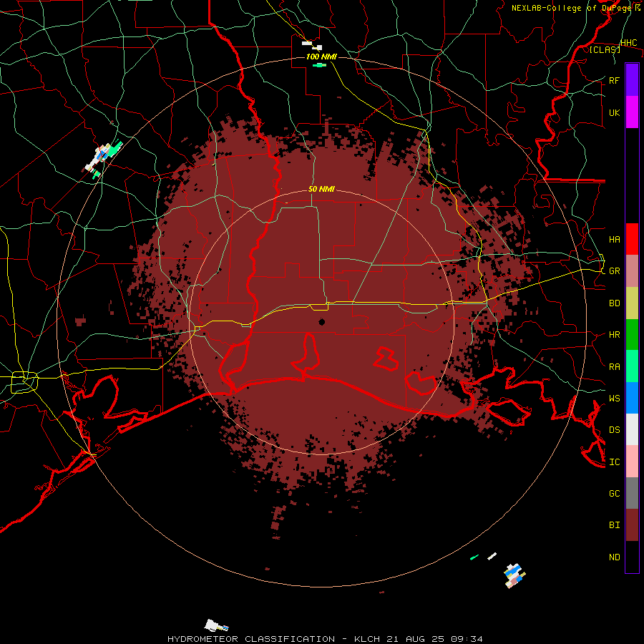Screen dimensions: 644x644
Task: Click the small green echo under 100 NMI label
Action: pyautogui.click(x=319, y=65)
